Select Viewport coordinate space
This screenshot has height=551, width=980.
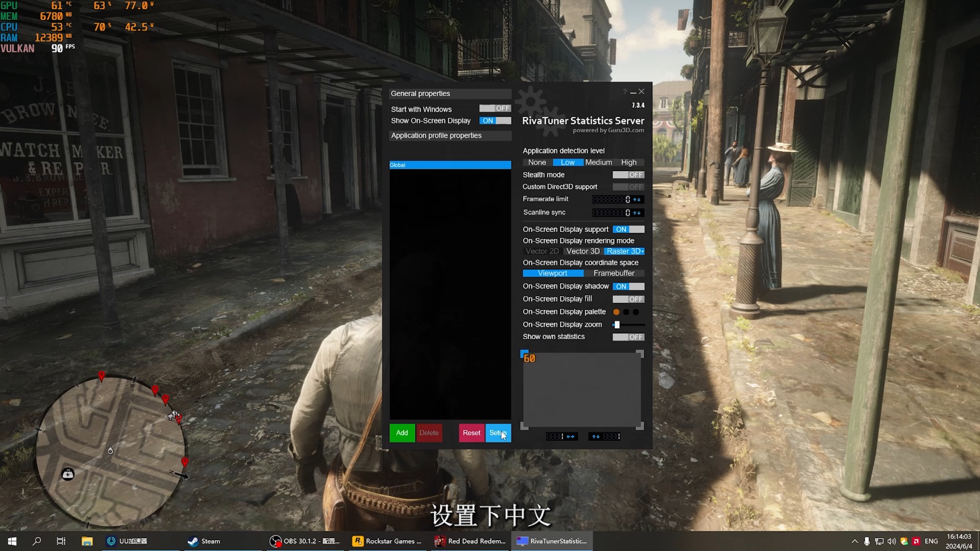(x=552, y=273)
